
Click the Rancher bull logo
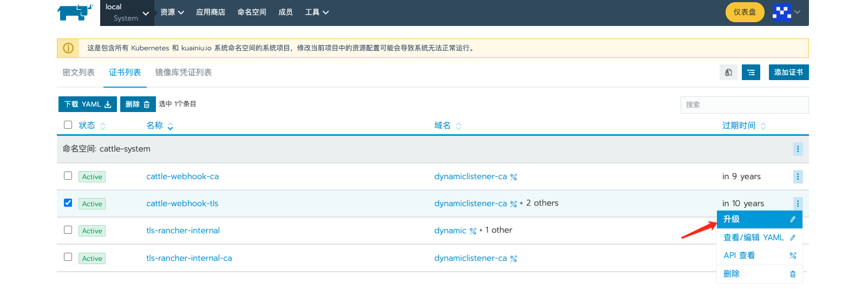[75, 12]
